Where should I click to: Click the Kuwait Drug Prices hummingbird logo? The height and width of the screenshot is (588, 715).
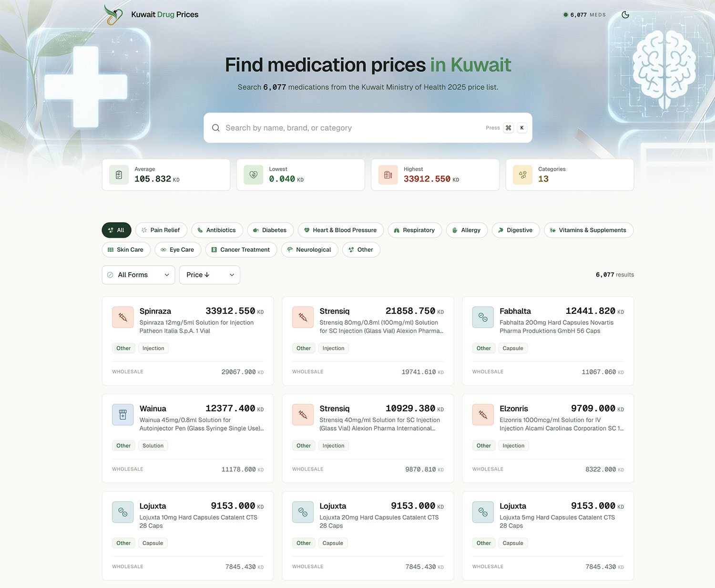113,15
